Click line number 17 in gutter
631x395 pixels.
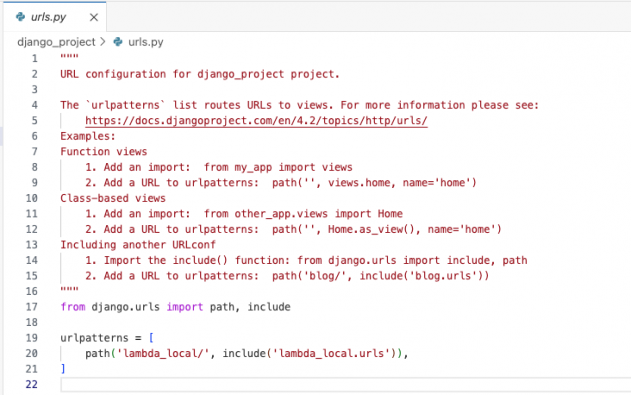point(32,307)
